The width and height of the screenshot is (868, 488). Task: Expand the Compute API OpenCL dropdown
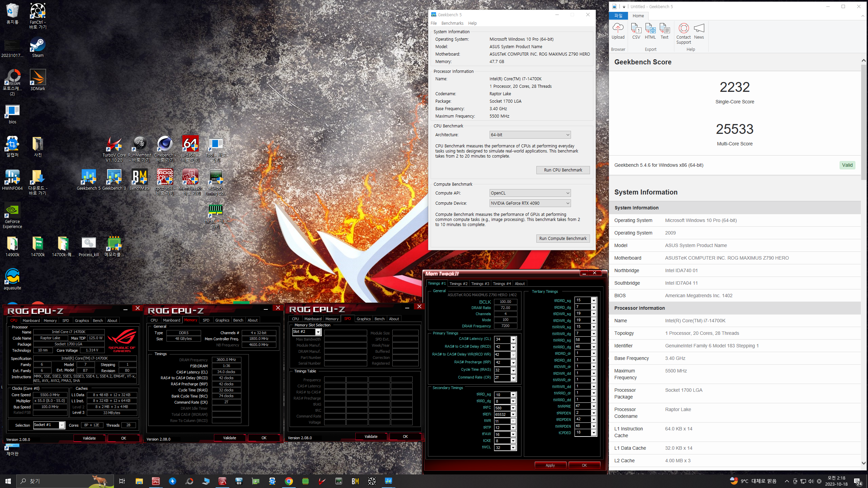[x=530, y=193]
